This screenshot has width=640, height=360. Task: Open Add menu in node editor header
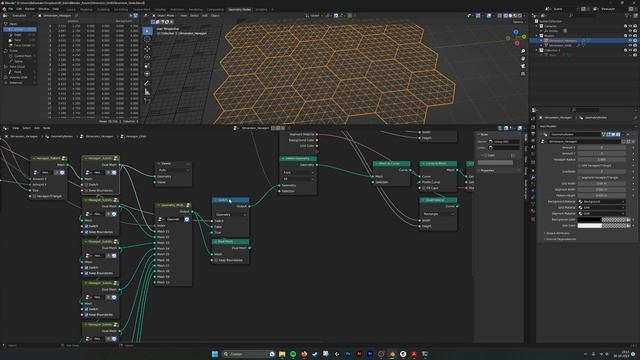pos(37,128)
